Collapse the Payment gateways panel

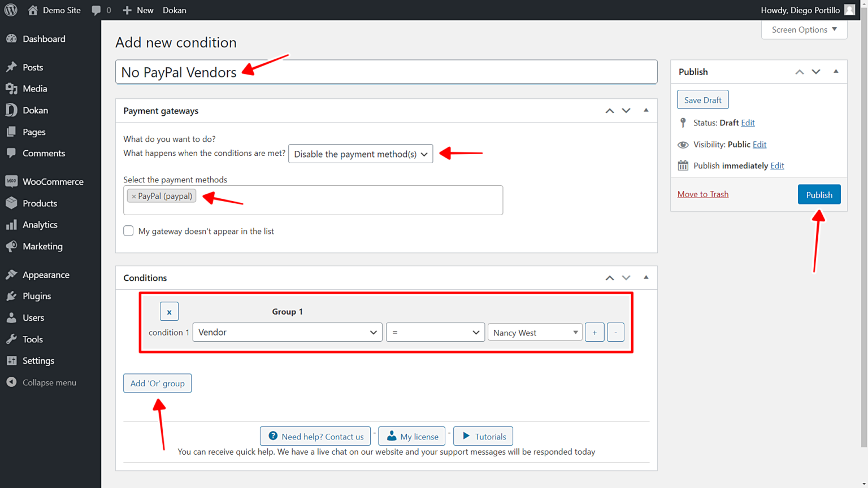(x=645, y=110)
